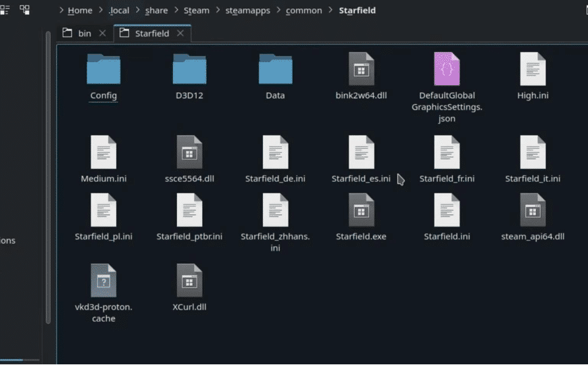Viewport: 588px width, 365px height.
Task: Expand chevron before steamapps breadcrumb
Action: click(x=218, y=10)
